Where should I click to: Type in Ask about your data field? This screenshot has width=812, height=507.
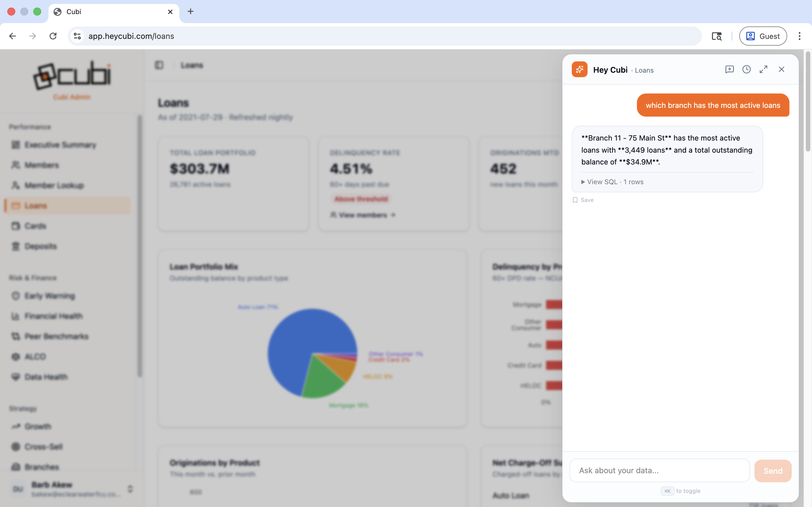(659, 470)
